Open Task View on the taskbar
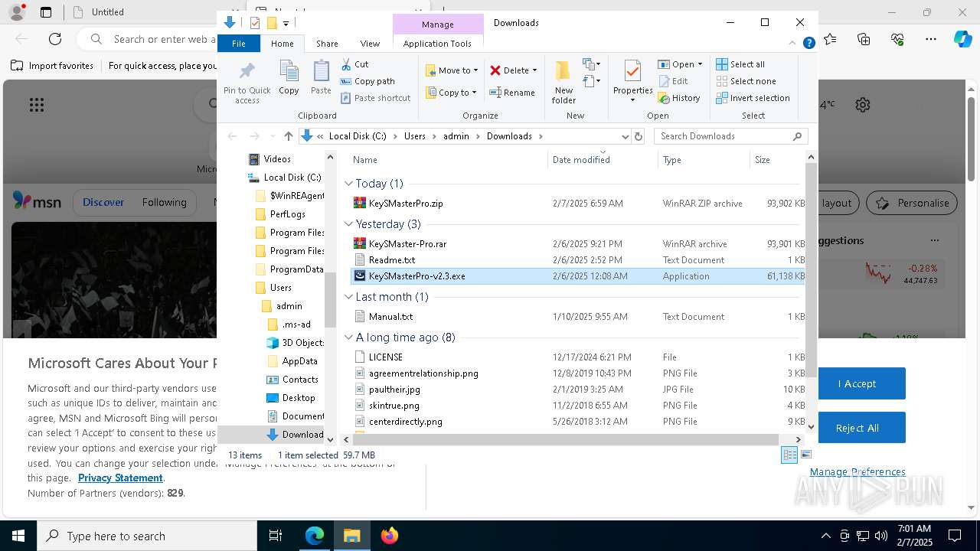The height and width of the screenshot is (551, 980). click(276, 536)
